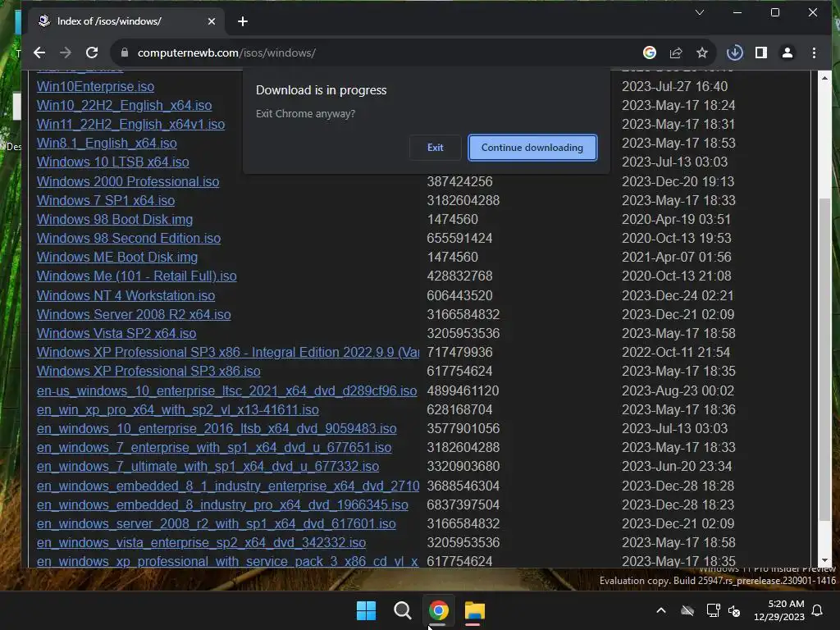The width and height of the screenshot is (840, 630).
Task: Open the notifications bell icon
Action: click(818, 610)
